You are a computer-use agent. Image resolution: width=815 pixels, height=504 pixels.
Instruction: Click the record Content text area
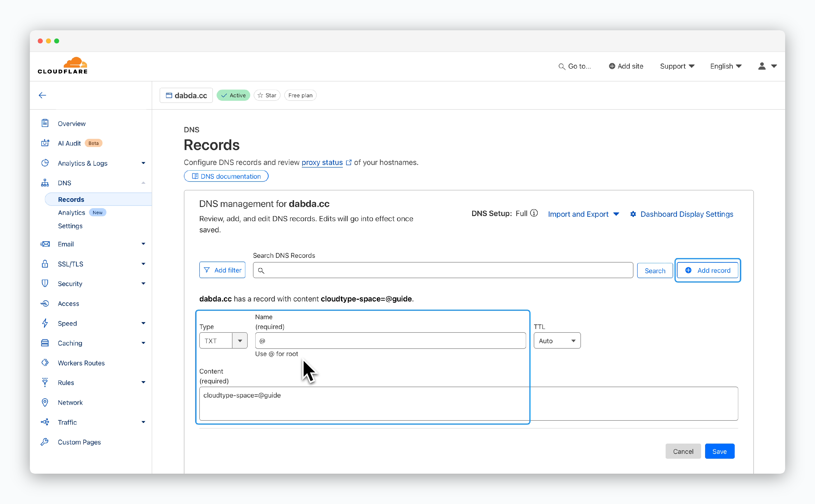(x=469, y=403)
